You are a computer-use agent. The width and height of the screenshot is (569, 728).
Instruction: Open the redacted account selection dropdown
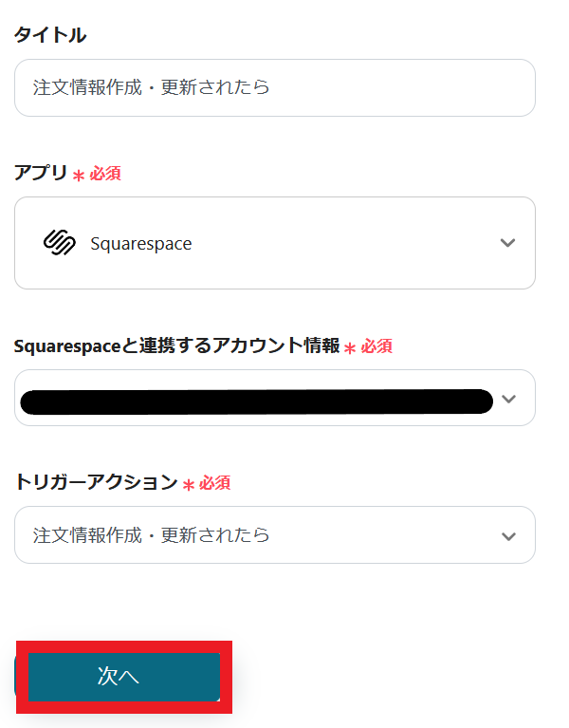256,399
